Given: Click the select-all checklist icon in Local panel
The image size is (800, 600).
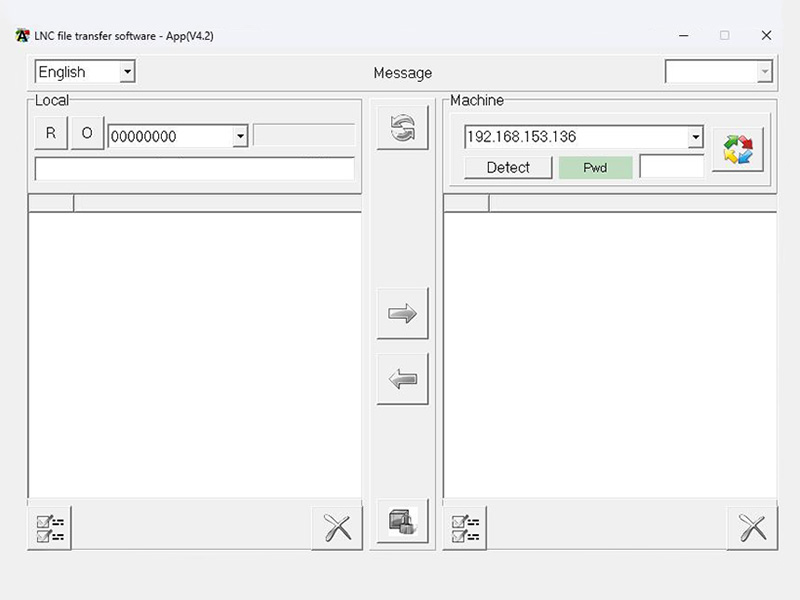Looking at the screenshot, I should (49, 527).
